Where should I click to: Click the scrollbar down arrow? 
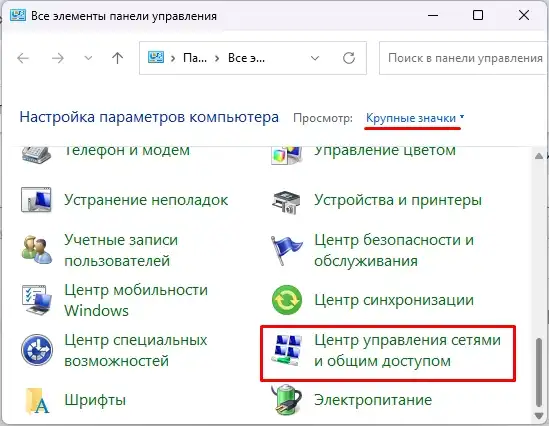click(x=539, y=415)
